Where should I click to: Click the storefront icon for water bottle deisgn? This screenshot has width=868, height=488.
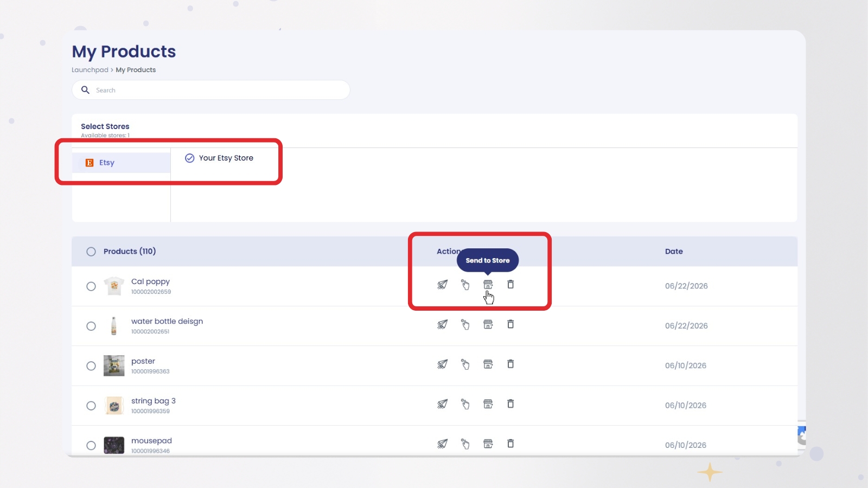[x=488, y=324]
